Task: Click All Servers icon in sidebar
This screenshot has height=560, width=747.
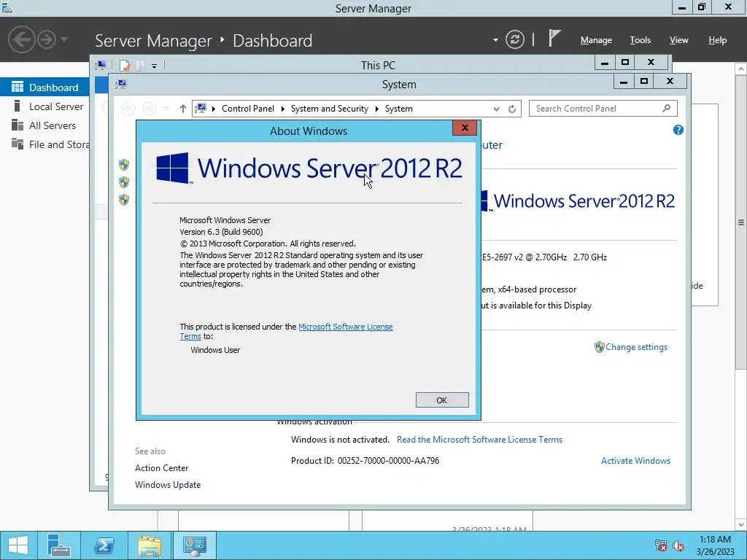Action: pyautogui.click(x=18, y=125)
